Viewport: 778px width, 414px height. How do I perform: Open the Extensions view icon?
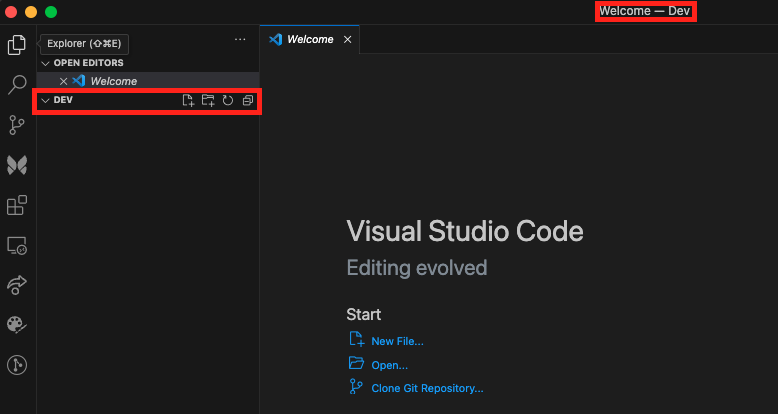17,205
